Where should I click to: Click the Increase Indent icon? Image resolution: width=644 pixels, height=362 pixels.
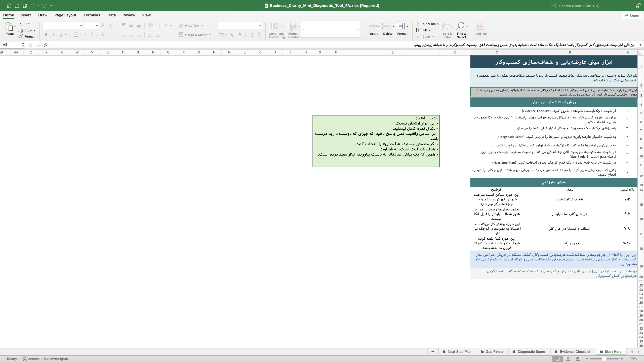point(158,35)
